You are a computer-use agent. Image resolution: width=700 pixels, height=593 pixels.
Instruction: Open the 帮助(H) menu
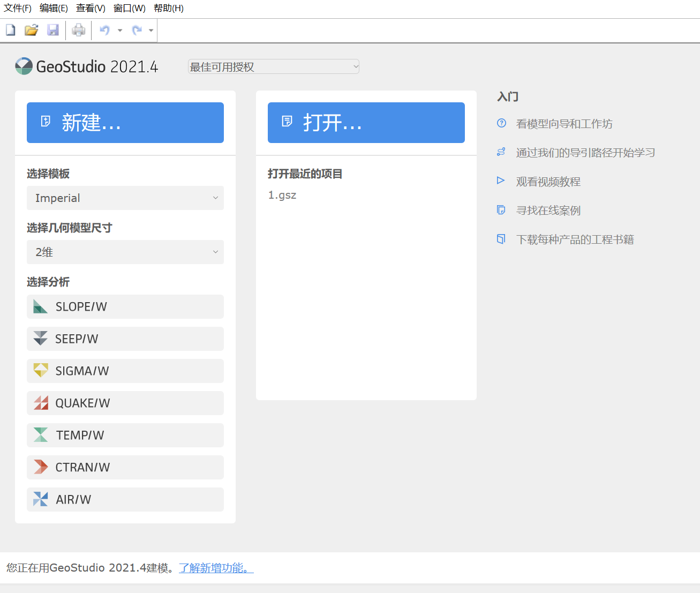pos(169,8)
